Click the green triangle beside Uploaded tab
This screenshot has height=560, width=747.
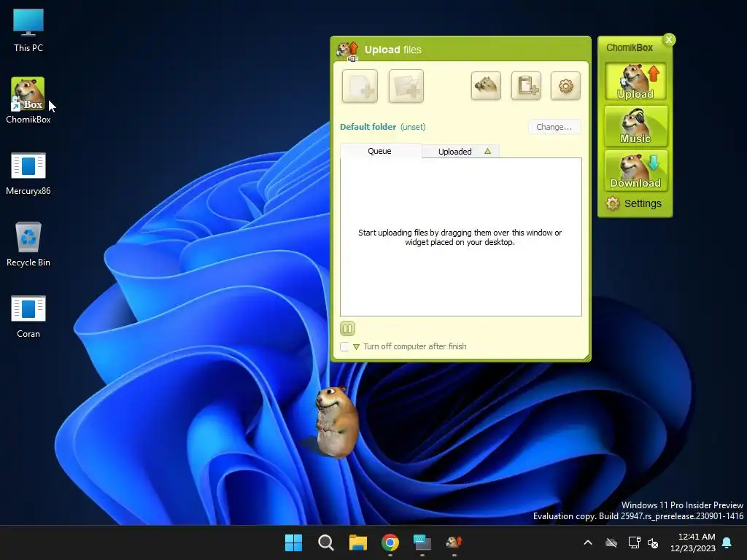point(487,152)
